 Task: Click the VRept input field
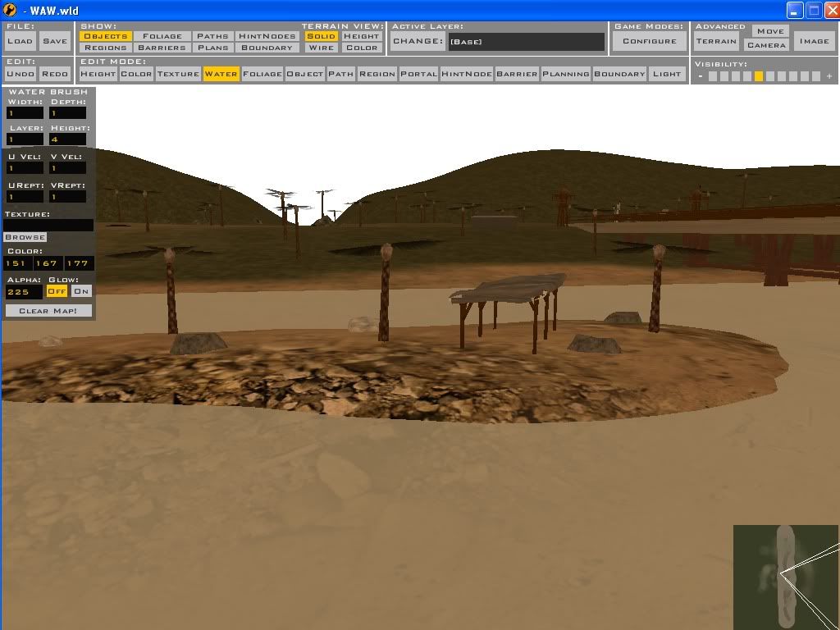pyautogui.click(x=67, y=197)
